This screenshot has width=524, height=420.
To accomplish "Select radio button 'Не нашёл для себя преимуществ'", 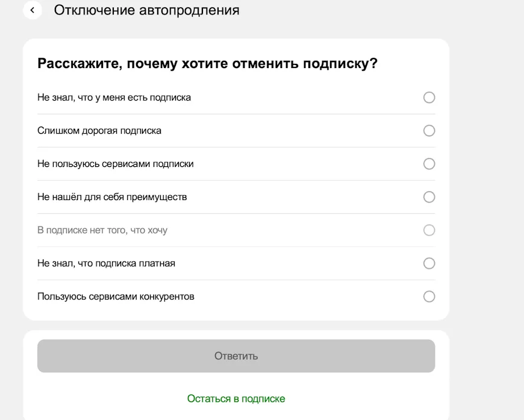I will click(429, 197).
